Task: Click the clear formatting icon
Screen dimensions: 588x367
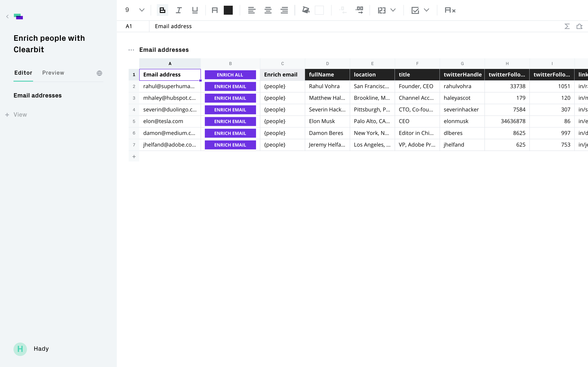Action: coord(450,10)
